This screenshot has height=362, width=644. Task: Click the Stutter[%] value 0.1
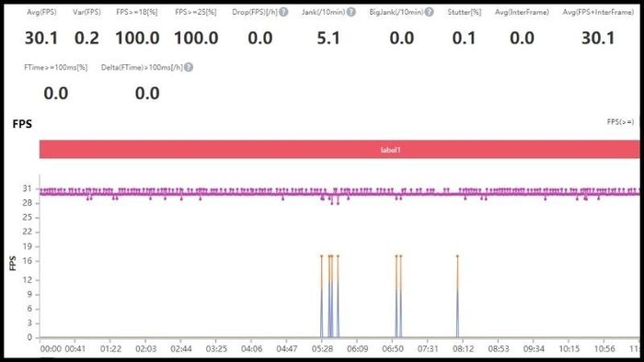(x=464, y=38)
